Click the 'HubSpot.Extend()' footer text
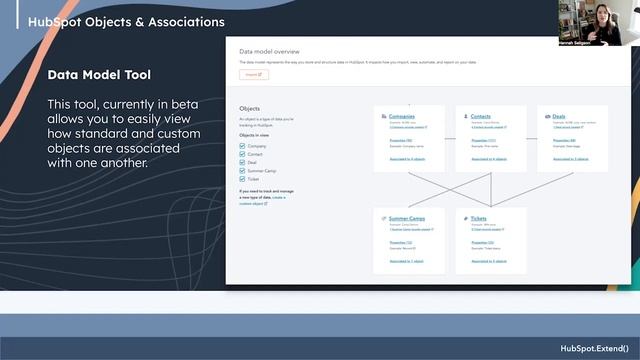The width and height of the screenshot is (640, 360). click(x=594, y=348)
